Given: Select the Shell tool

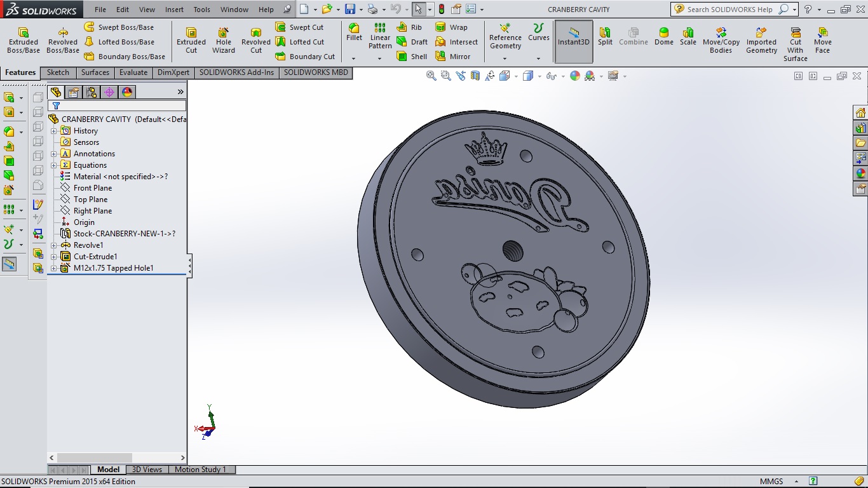Looking at the screenshot, I should point(412,57).
